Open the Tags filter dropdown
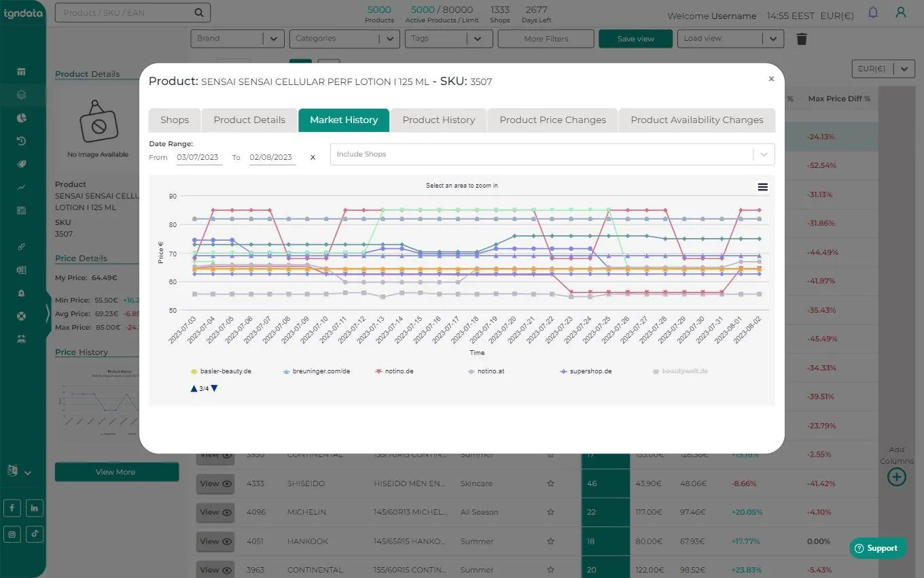 point(448,39)
